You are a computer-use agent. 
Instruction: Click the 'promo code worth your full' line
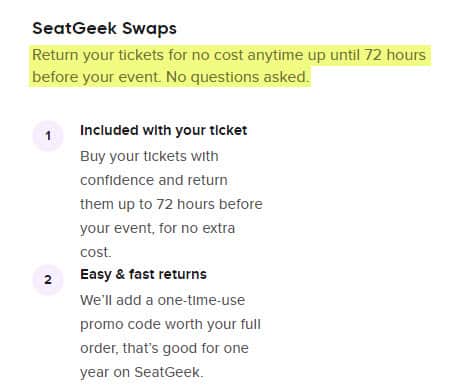(170, 324)
